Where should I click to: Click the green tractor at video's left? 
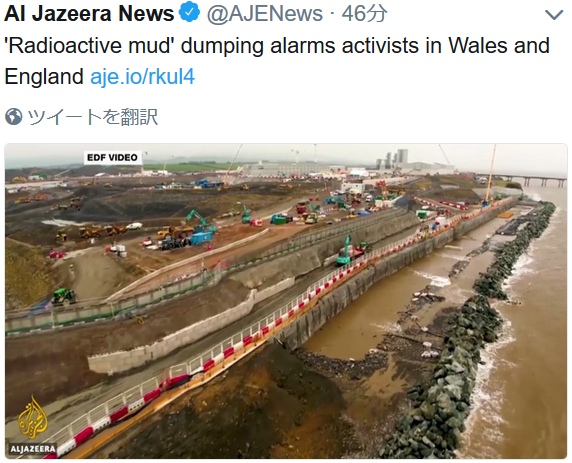pos(63,296)
